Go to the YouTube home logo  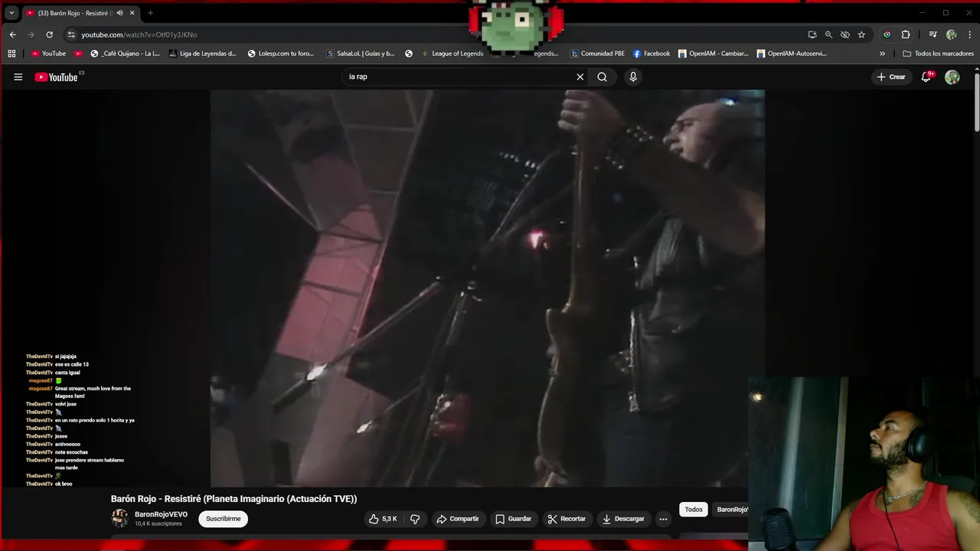click(x=57, y=77)
